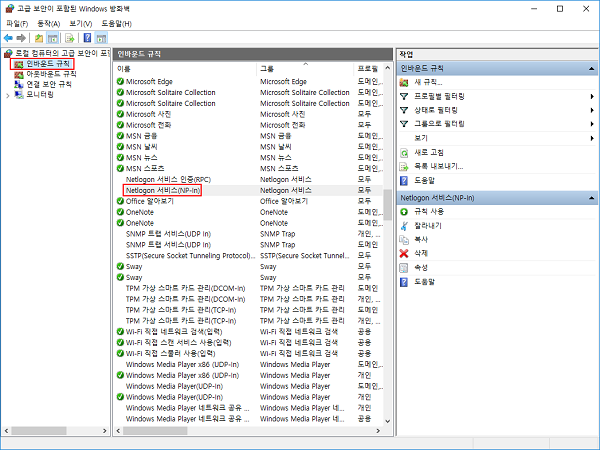Select 모니터링 node in the tree
Image resolution: width=600 pixels, height=450 pixels.
pyautogui.click(x=40, y=95)
